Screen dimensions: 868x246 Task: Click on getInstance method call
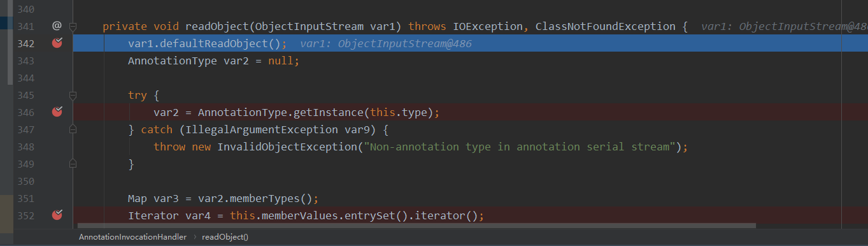tap(329, 112)
